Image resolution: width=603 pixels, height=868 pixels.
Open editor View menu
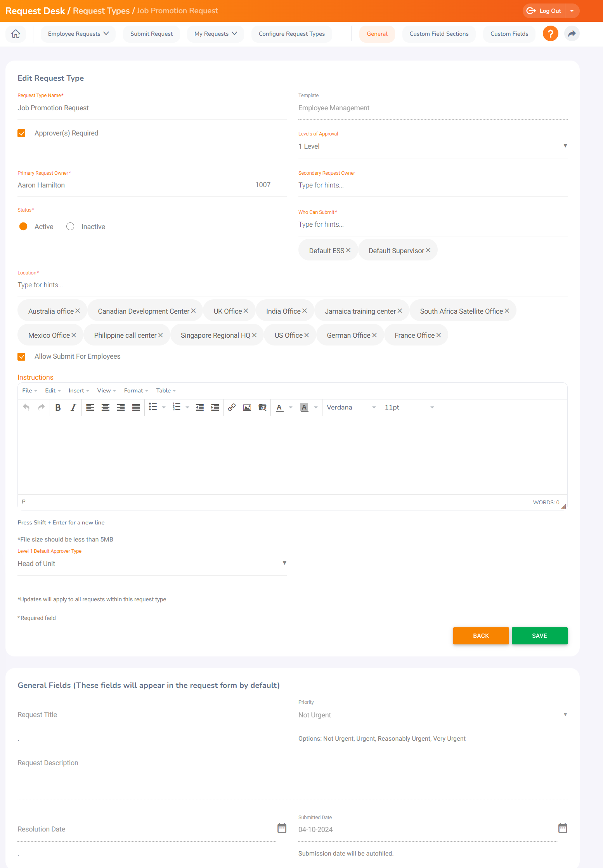coord(107,391)
